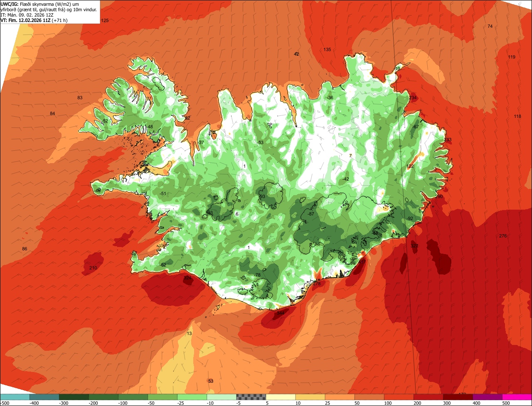Click the 118 value on the east edge
The height and width of the screenshot is (406, 532).
click(517, 116)
